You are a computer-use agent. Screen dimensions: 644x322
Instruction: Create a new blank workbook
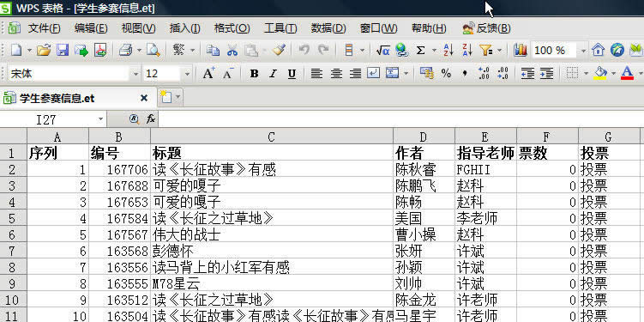(16, 50)
